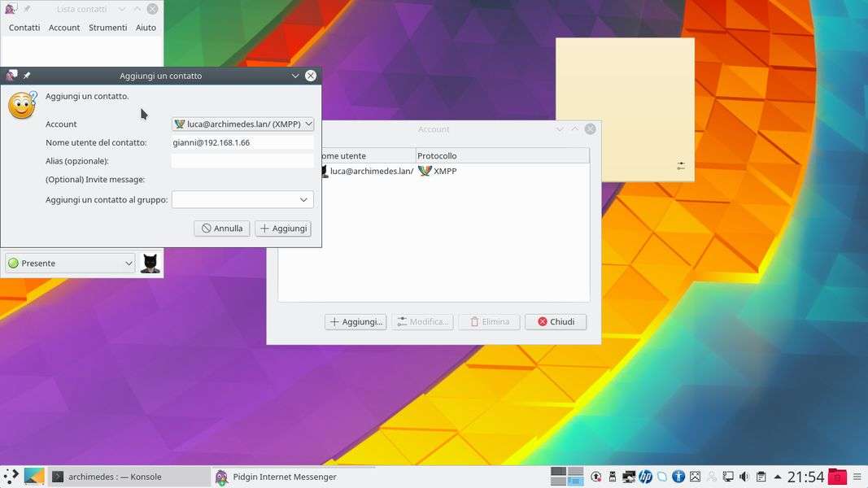
Task: Open the clipboard tray icon
Action: point(761,477)
